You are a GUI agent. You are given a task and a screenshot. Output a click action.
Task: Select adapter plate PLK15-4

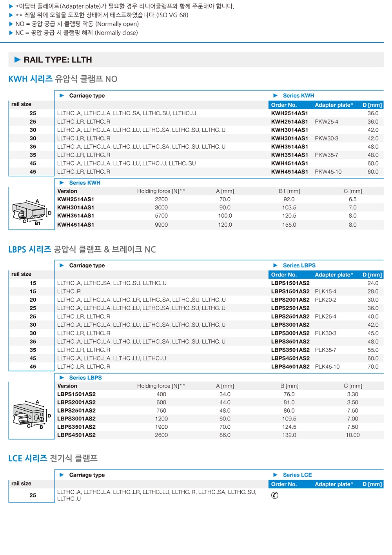click(325, 291)
